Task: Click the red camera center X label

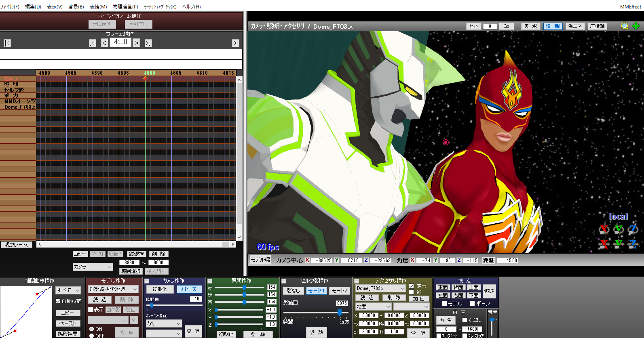Action: pyautogui.click(x=307, y=260)
